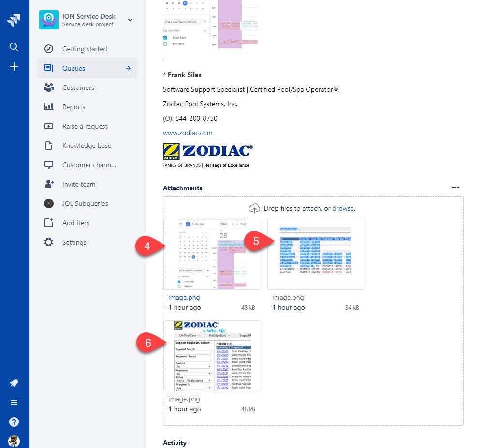
Task: Open the notifications megaphone icon
Action: point(14,383)
